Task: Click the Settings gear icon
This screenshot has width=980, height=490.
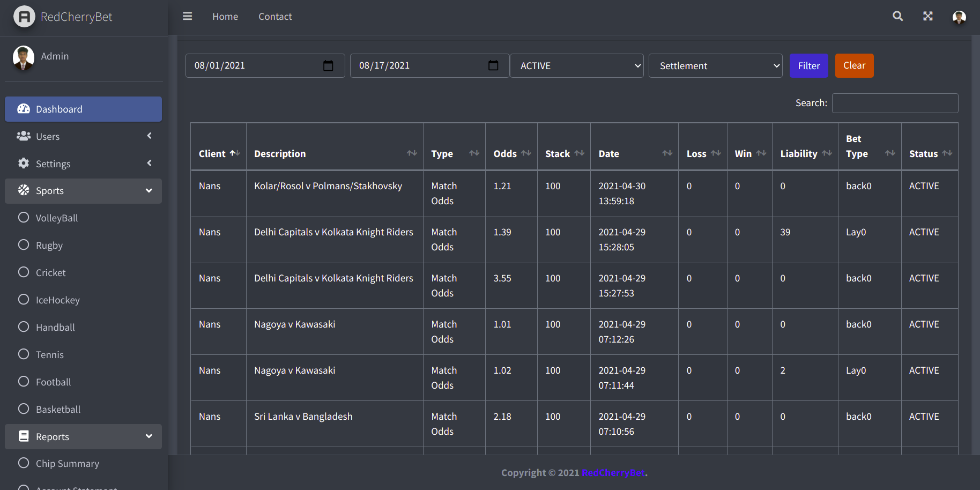Action: [24, 164]
